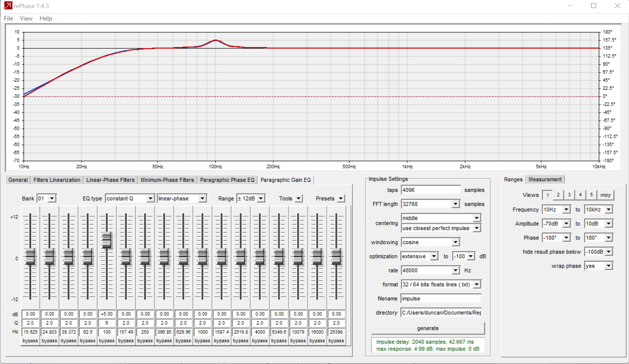Select view 5 button
629x364 pixels.
[591, 195]
